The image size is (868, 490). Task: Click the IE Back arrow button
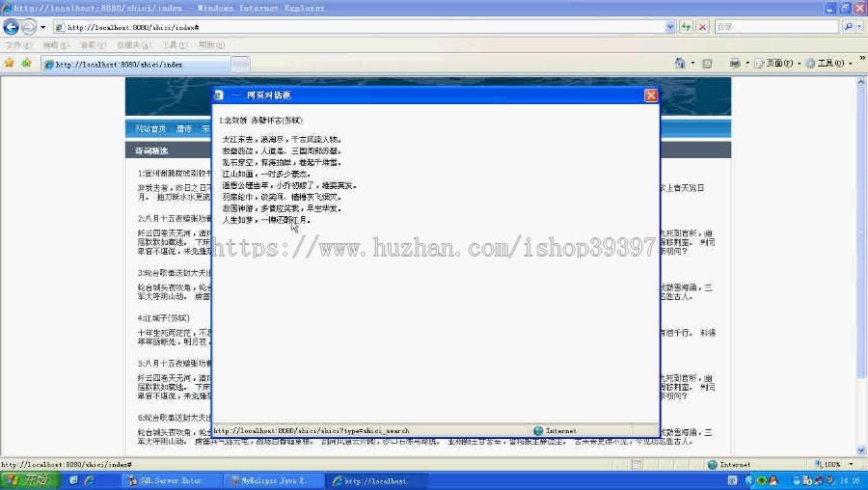[x=11, y=27]
